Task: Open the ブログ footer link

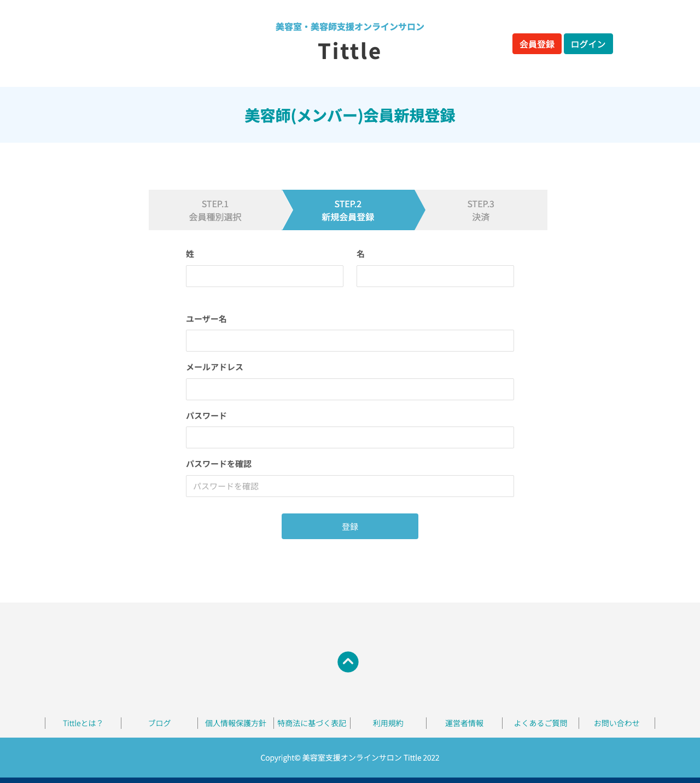Action: pyautogui.click(x=159, y=723)
